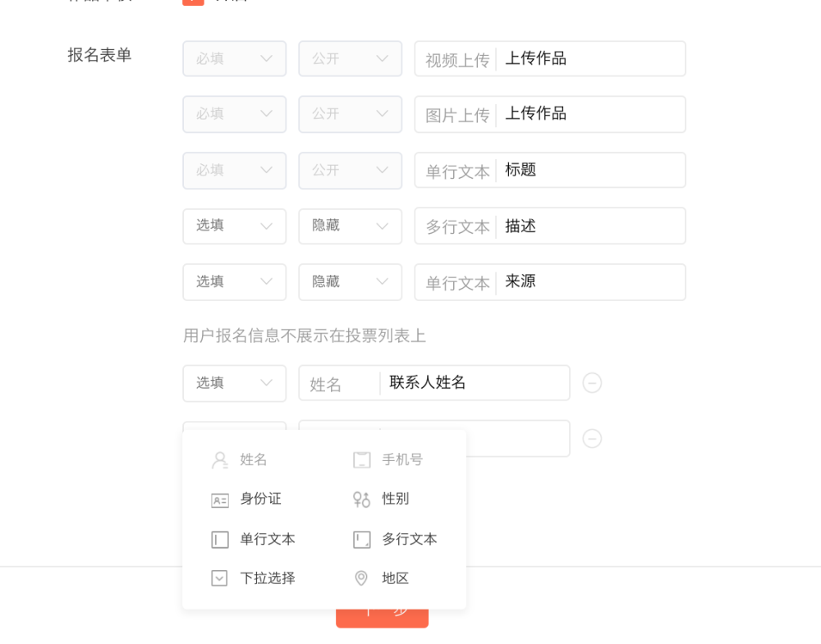
Task: Choose 单行文本 from the field-type popup
Action: click(x=267, y=539)
